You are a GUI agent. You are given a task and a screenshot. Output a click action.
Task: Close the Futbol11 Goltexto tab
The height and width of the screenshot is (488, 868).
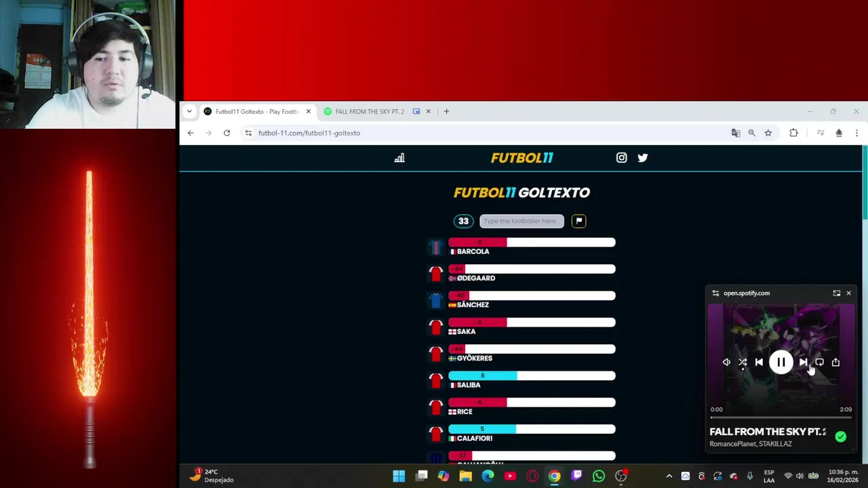[x=309, y=111]
